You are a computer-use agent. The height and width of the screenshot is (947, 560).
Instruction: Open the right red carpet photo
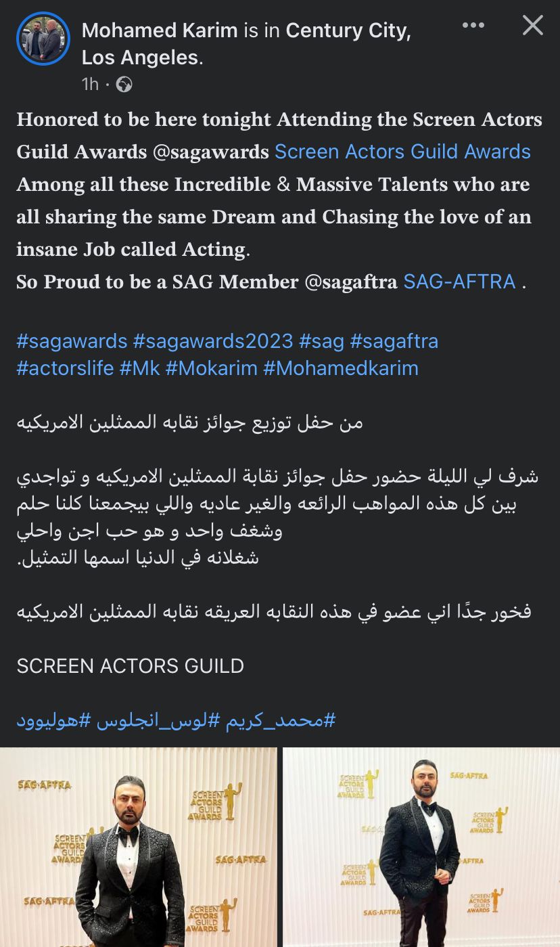click(x=421, y=847)
